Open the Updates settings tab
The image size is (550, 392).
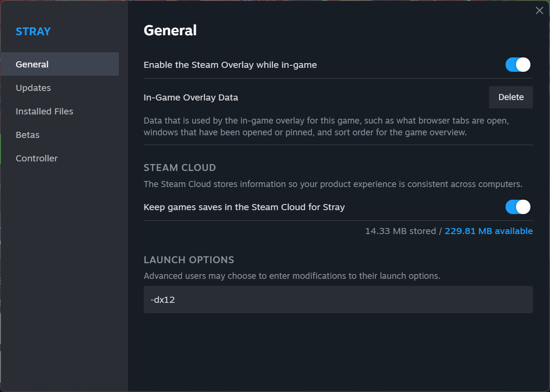pyautogui.click(x=34, y=88)
